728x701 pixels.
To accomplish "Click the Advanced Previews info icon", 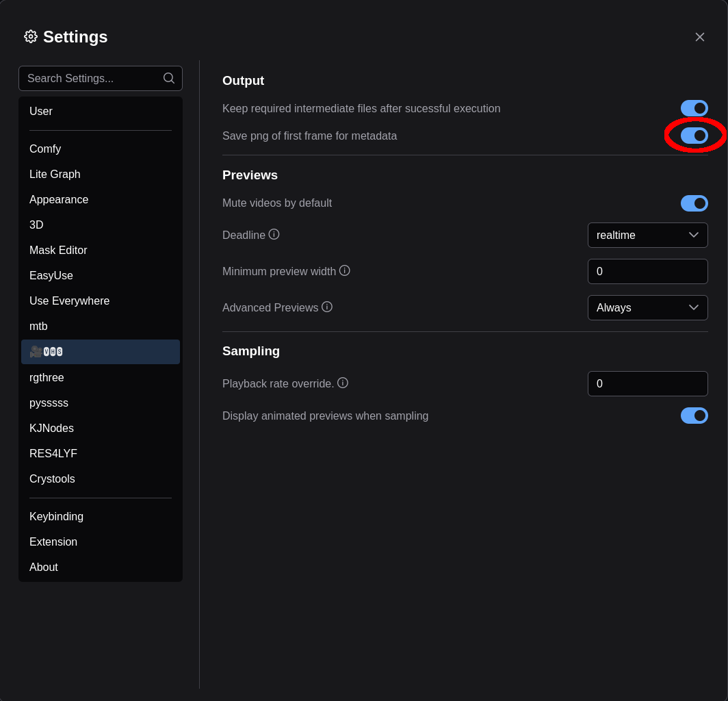I will click(x=327, y=307).
